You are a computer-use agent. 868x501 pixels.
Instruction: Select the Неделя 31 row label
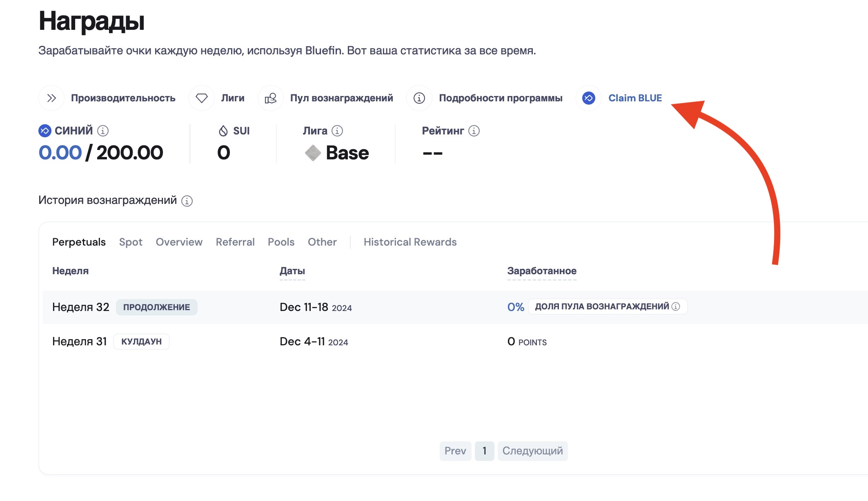(x=80, y=342)
